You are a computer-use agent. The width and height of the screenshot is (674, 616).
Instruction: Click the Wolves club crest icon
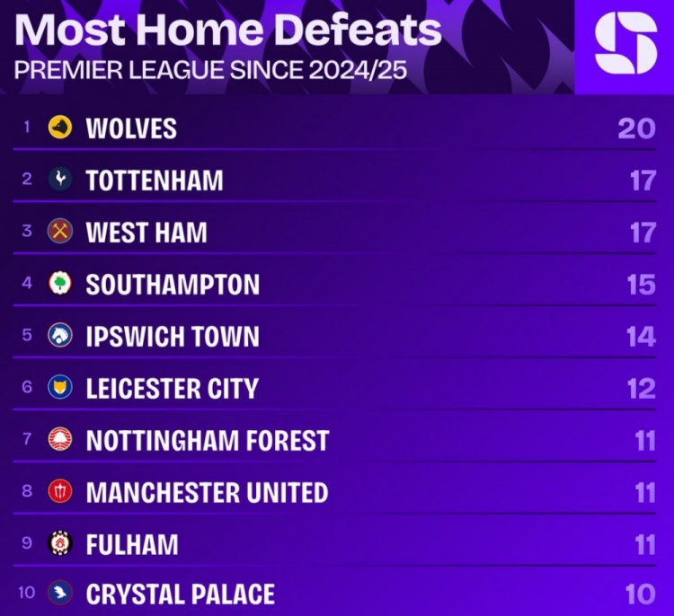pos(60,128)
